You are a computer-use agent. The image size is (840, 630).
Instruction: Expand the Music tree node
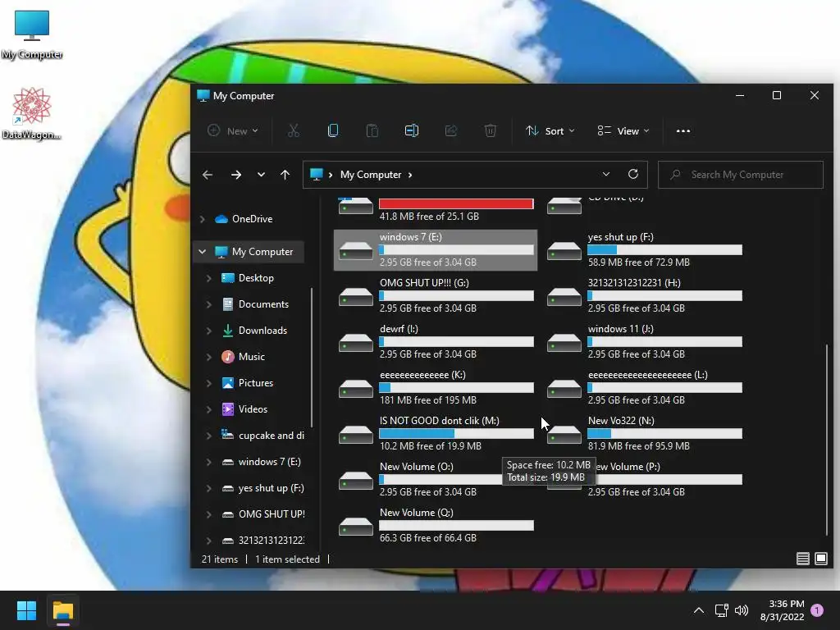209,357
